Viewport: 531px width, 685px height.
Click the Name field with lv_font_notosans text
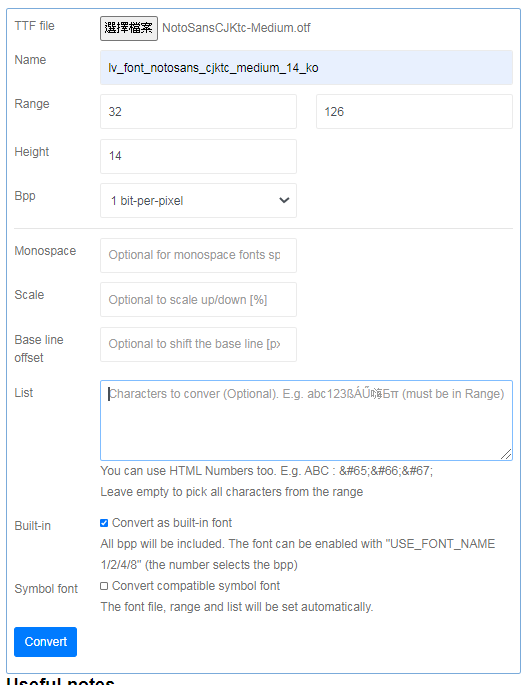(306, 68)
